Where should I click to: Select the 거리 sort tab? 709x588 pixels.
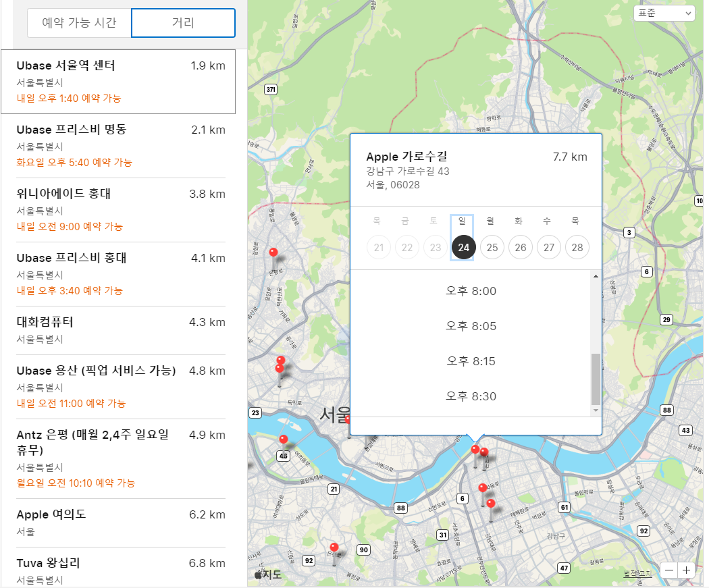pos(183,22)
